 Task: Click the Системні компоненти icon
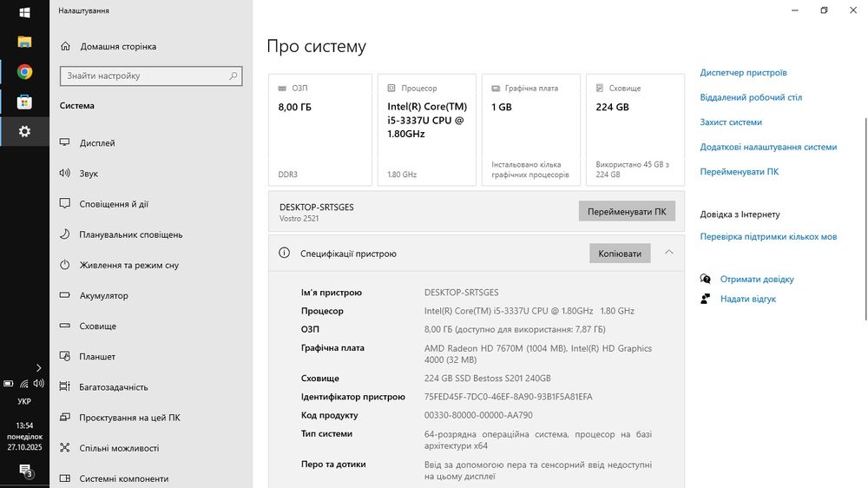tap(65, 478)
